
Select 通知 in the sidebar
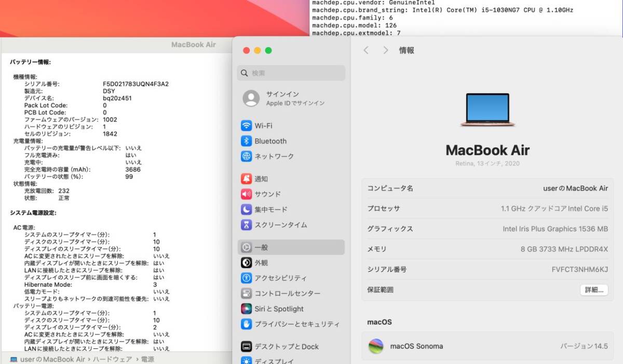point(291,179)
